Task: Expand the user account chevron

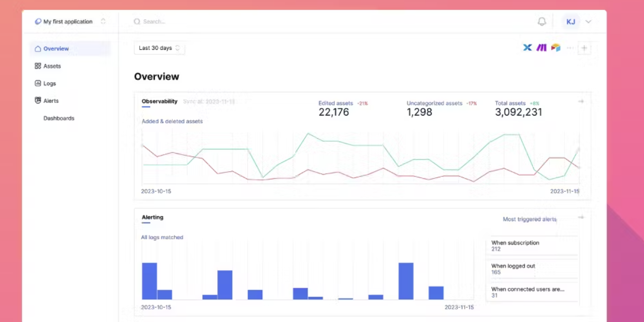Action: pyautogui.click(x=588, y=22)
